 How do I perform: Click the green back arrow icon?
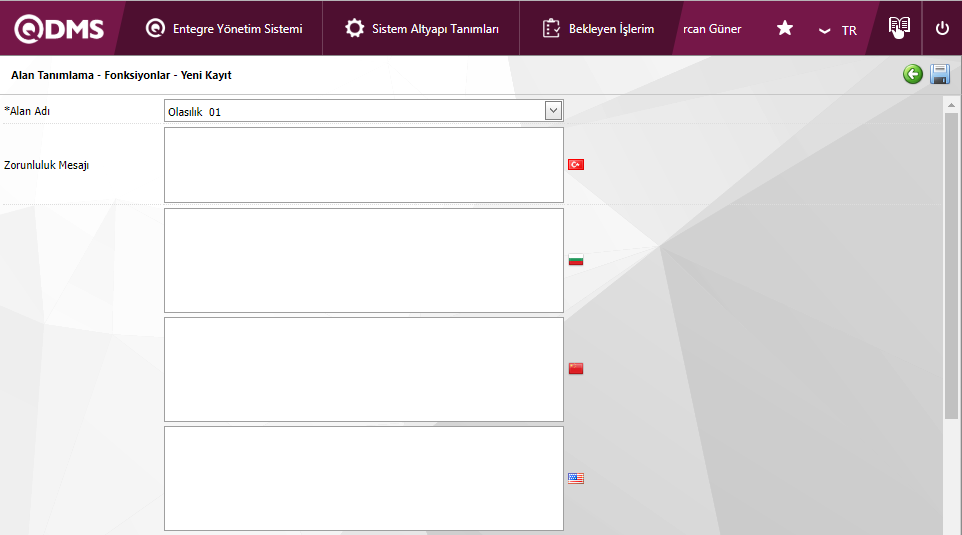912,74
